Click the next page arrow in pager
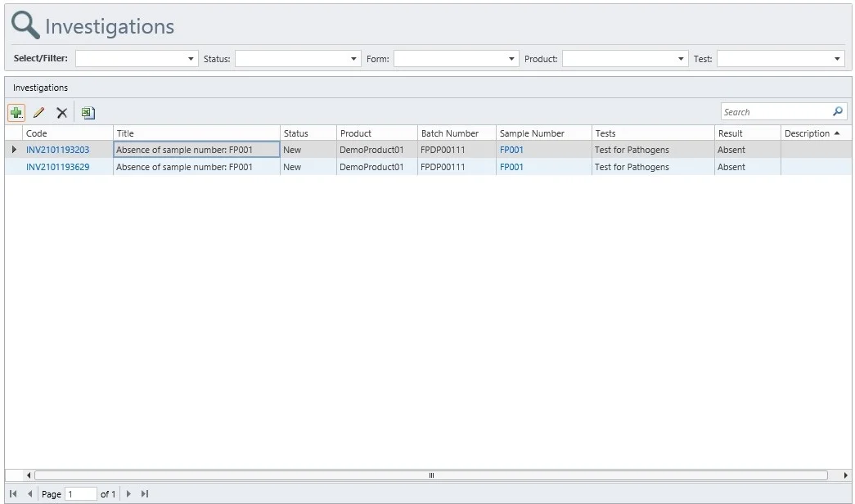This screenshot has width=855, height=504. [128, 494]
